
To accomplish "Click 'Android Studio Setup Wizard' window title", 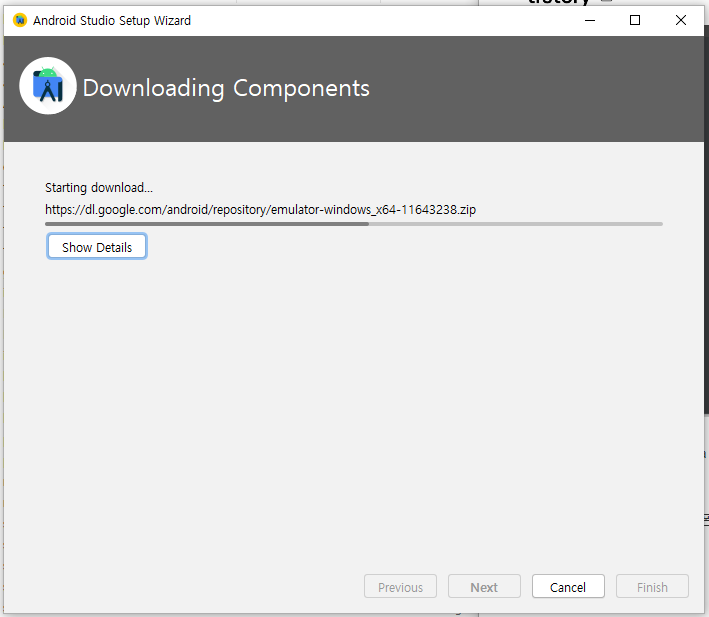I will click(x=112, y=20).
